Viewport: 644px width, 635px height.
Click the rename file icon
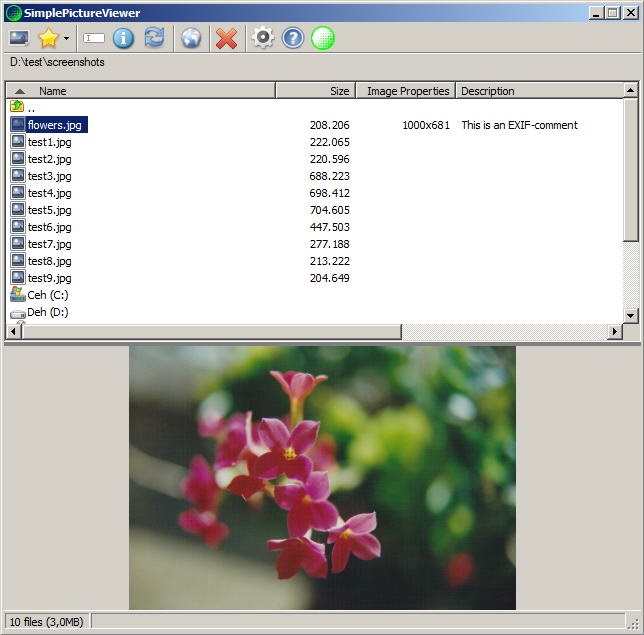point(94,38)
